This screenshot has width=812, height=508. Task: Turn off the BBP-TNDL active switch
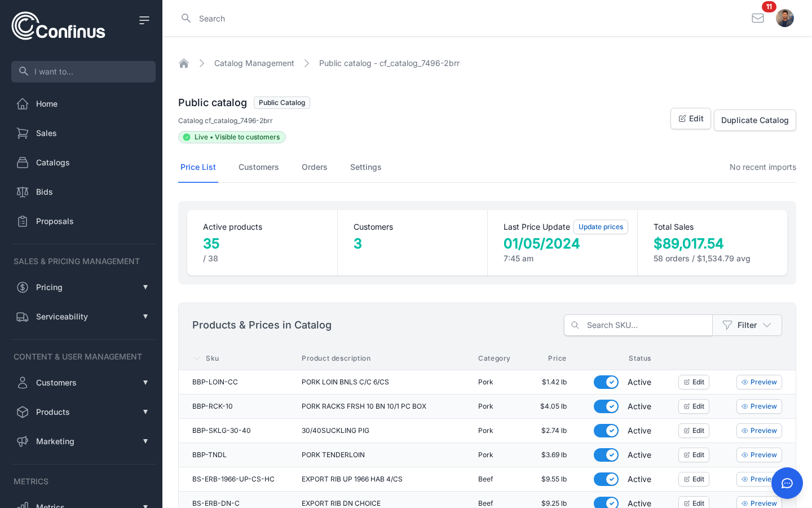pyautogui.click(x=606, y=455)
